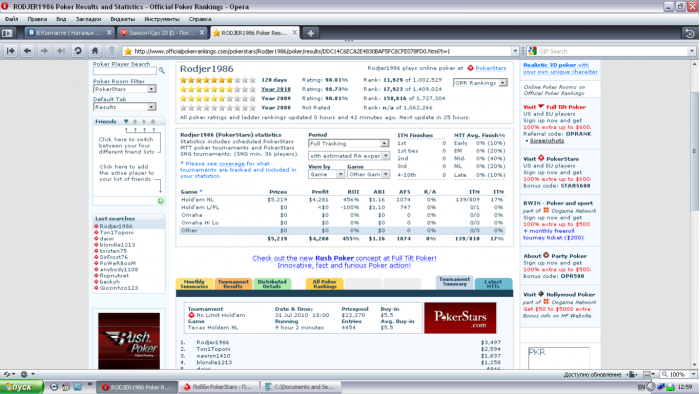Switch to the Tournament Results tab

point(233,284)
